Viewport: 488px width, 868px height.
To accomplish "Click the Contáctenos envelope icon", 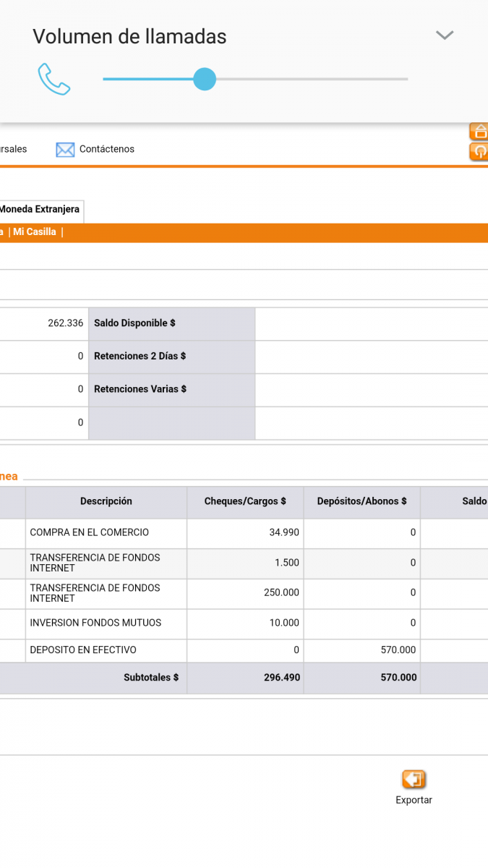I will 65,150.
